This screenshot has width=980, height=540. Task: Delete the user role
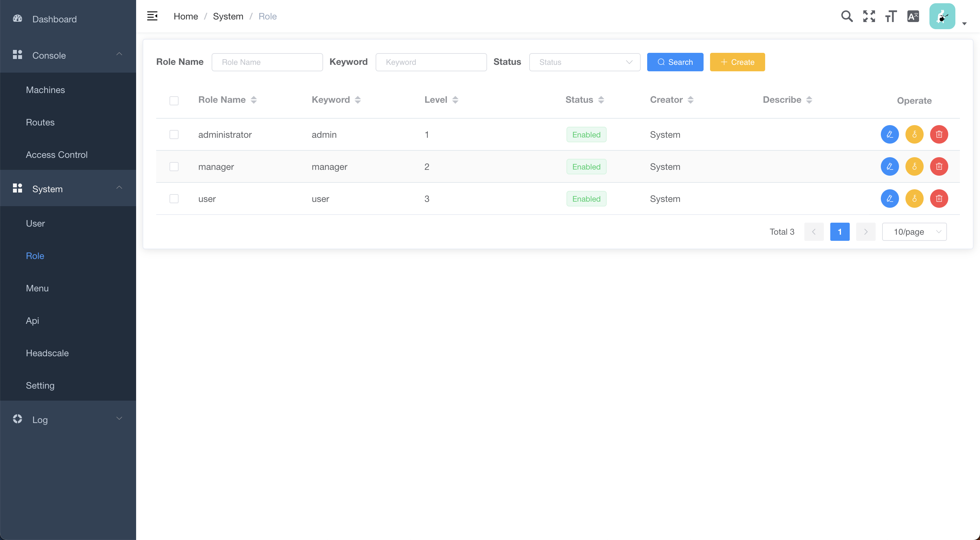[939, 199]
